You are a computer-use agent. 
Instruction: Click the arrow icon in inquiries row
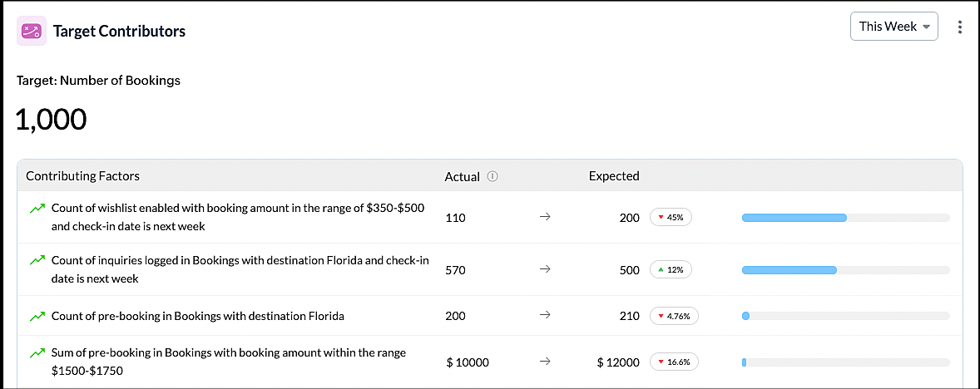coord(545,270)
